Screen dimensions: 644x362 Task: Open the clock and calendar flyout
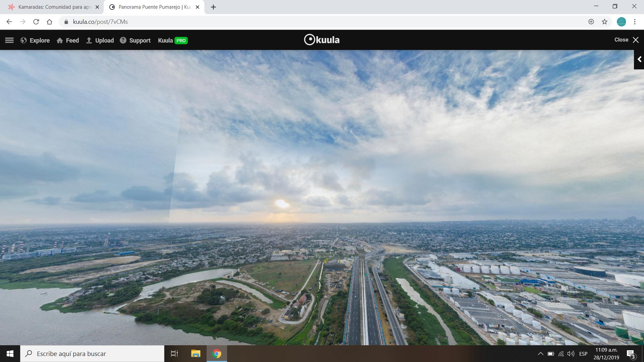606,354
